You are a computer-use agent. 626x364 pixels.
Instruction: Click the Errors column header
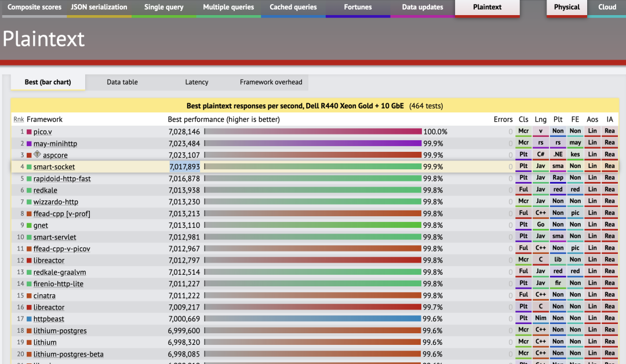[503, 119]
